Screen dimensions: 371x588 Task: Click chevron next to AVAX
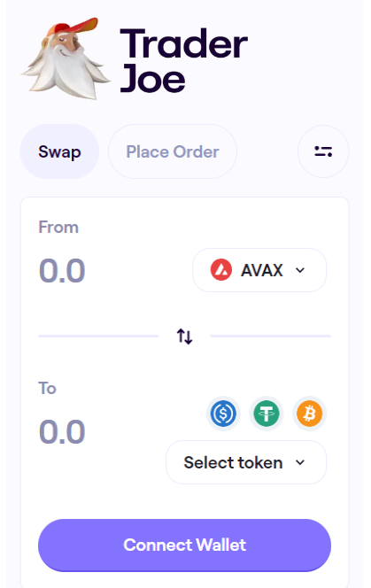coord(300,270)
